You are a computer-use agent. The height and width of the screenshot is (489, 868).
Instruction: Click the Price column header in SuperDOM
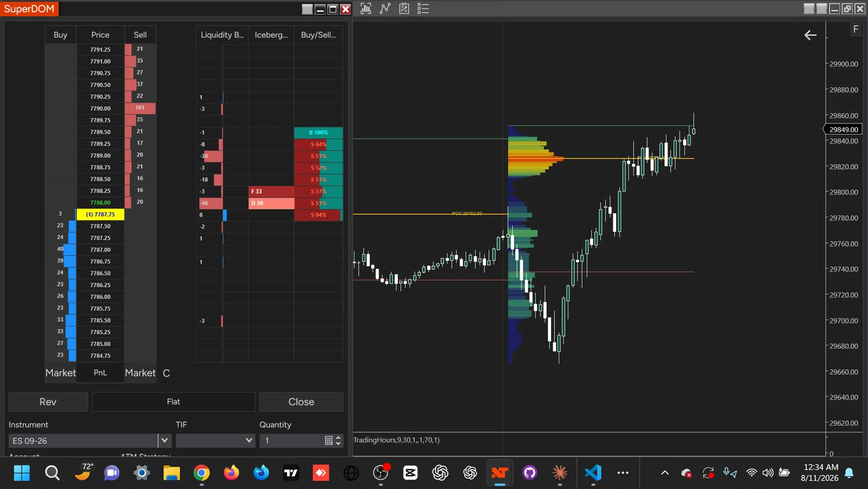click(x=100, y=35)
